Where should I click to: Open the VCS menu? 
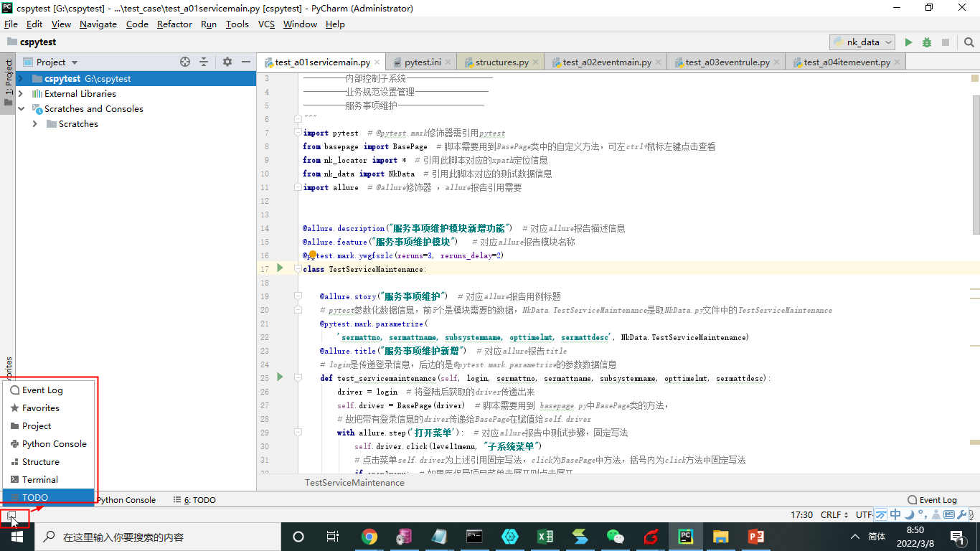[266, 24]
